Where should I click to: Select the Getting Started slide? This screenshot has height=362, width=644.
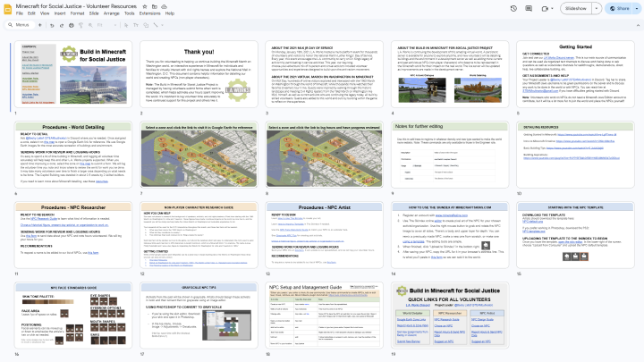point(575,74)
